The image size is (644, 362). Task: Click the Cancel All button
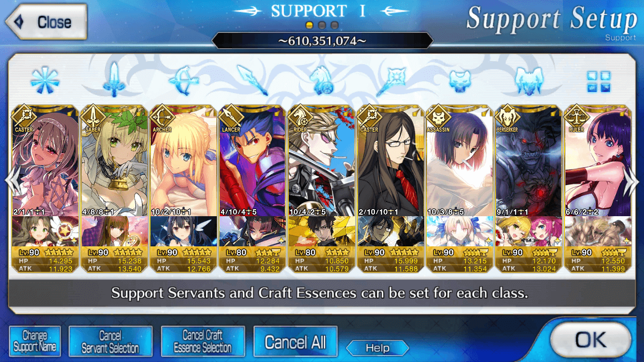coord(295,342)
